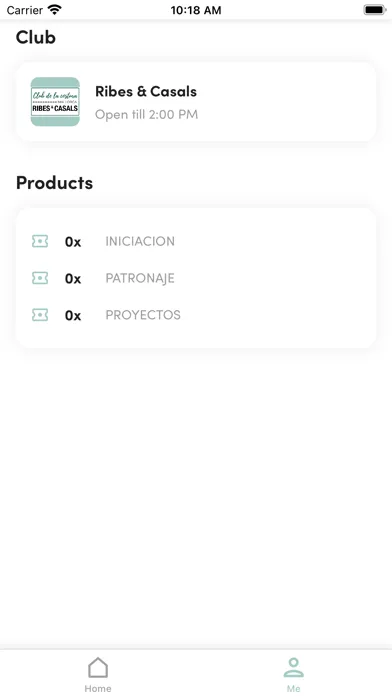Tap the 0x count beside INICIACION
The height and width of the screenshot is (696, 392).
click(x=73, y=242)
